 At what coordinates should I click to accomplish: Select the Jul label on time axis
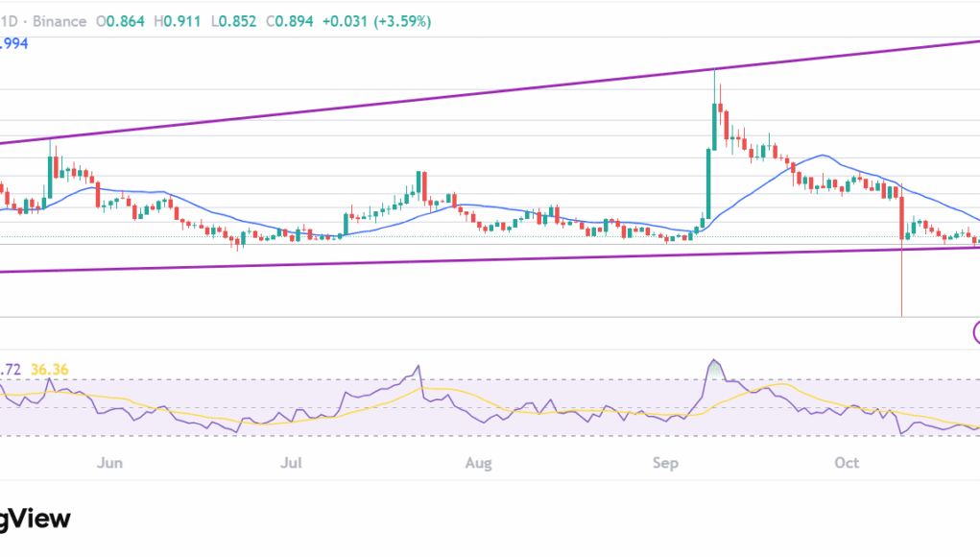click(291, 464)
